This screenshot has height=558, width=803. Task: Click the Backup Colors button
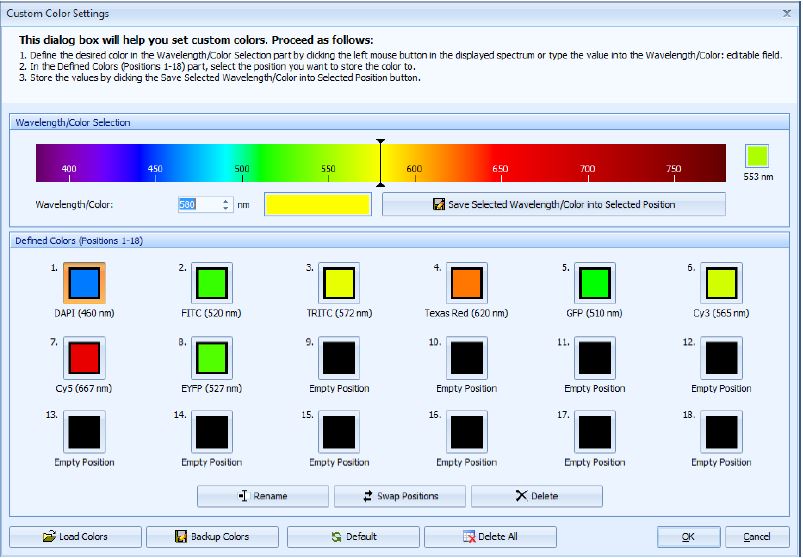[x=213, y=537]
